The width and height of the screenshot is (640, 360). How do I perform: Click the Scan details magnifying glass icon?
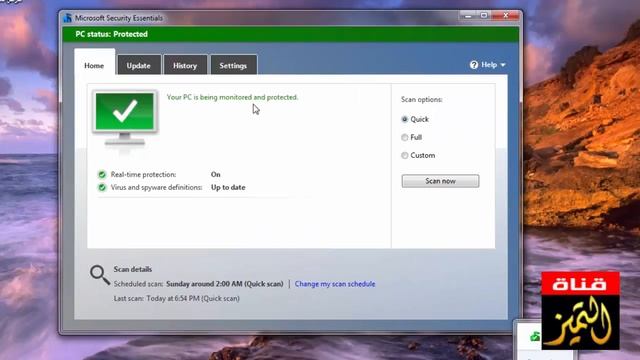[x=100, y=275]
